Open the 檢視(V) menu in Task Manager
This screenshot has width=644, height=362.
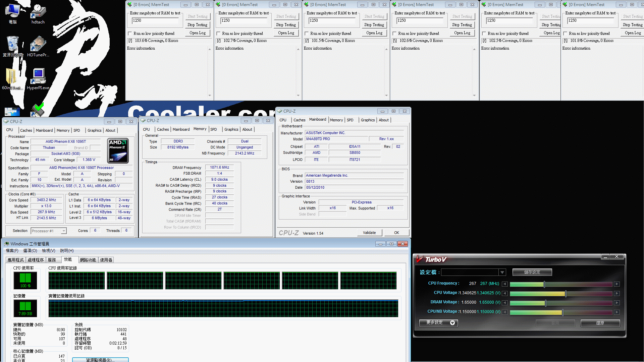[x=49, y=251]
